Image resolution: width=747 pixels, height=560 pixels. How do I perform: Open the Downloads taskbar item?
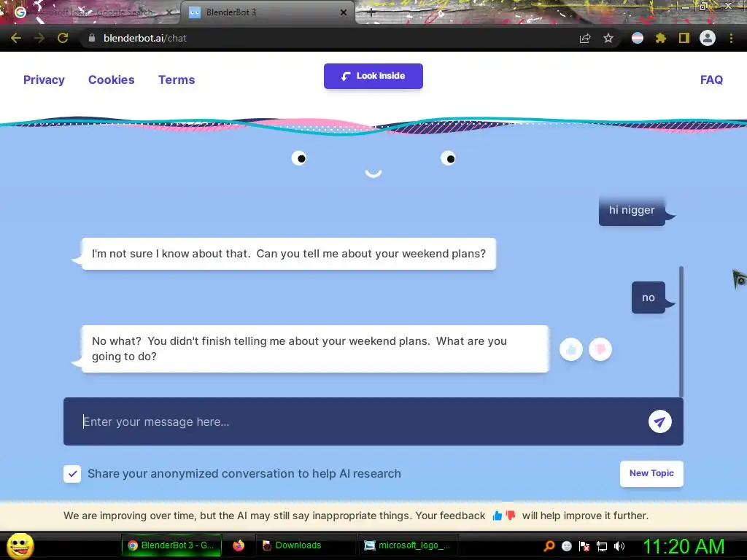306,545
